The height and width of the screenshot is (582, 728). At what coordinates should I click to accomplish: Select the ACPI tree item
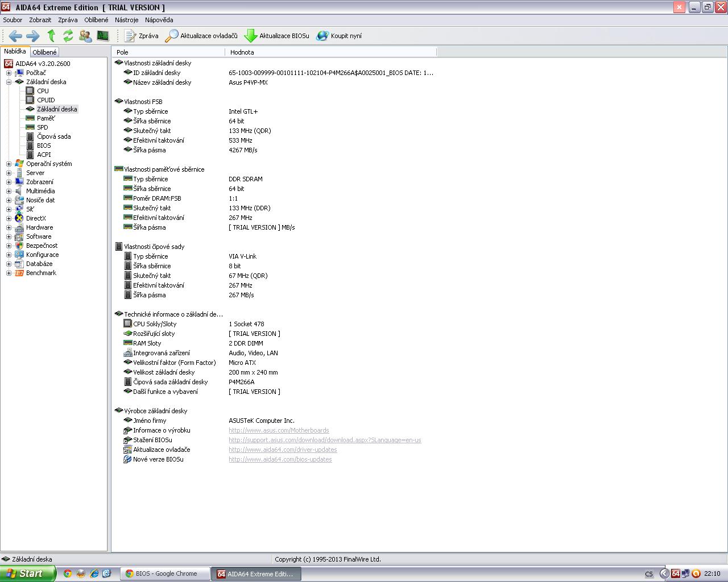(44, 155)
